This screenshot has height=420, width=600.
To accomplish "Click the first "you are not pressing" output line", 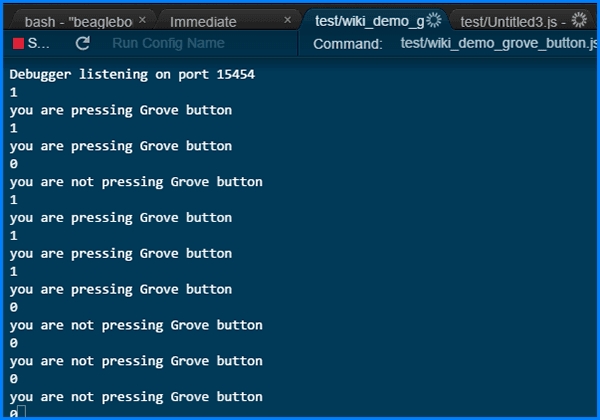I will tap(136, 182).
